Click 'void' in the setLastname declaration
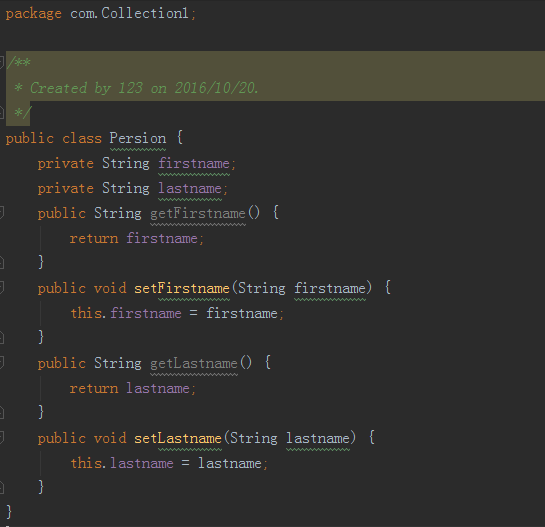 click(110, 438)
